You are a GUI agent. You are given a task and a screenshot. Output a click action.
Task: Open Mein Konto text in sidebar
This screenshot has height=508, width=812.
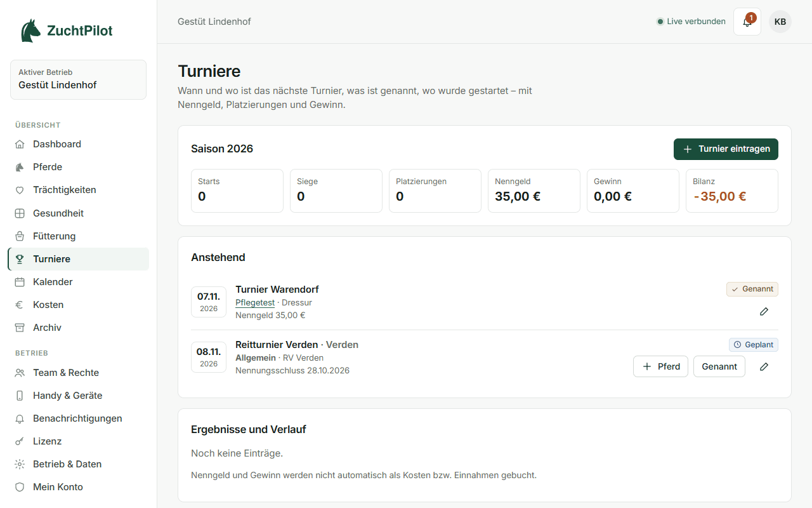tap(58, 487)
